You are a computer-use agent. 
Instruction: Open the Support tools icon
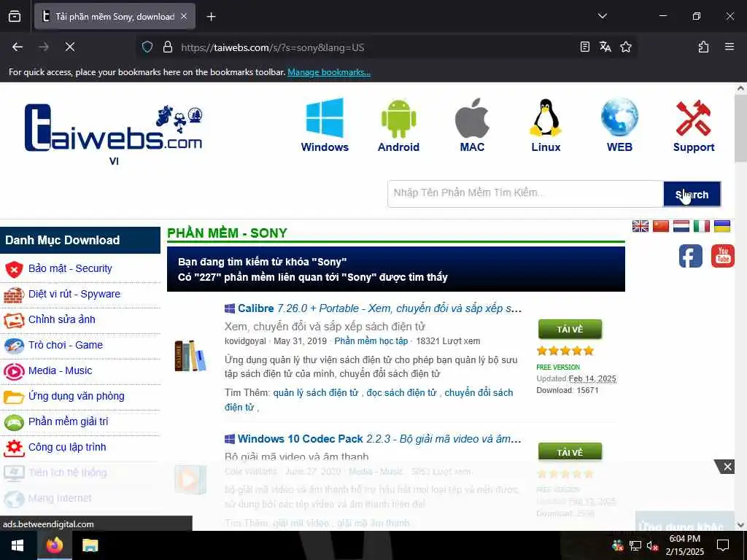click(694, 125)
